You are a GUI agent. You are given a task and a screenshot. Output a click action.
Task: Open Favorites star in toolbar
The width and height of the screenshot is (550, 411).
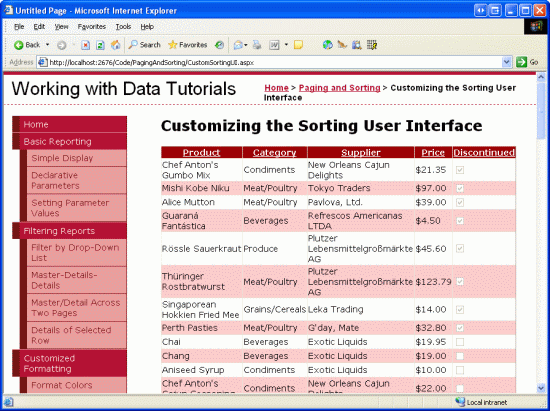pyautogui.click(x=172, y=45)
